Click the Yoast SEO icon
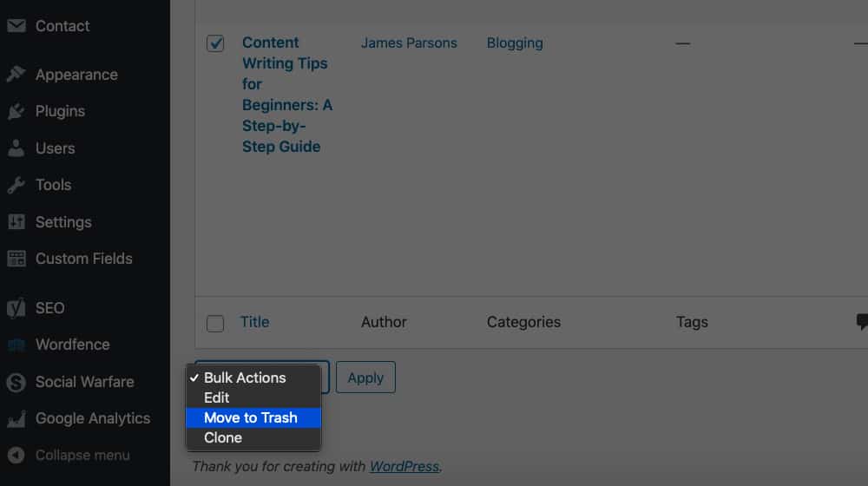Screen dimensions: 868x486 [x=16, y=308]
